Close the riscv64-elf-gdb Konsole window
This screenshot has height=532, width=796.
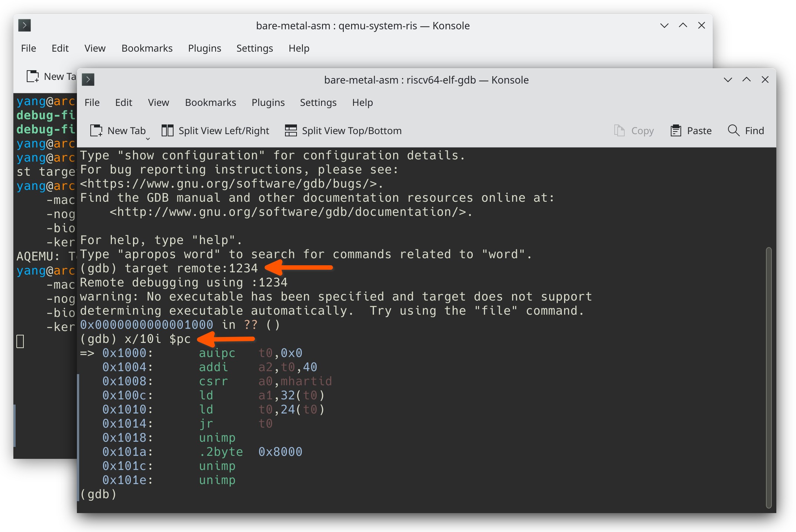[765, 80]
